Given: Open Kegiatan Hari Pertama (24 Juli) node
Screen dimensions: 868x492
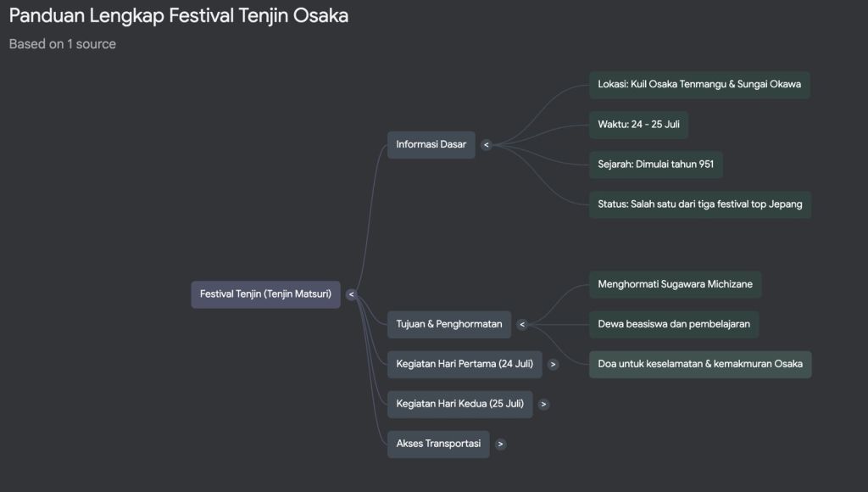Looking at the screenshot, I should coord(465,364).
